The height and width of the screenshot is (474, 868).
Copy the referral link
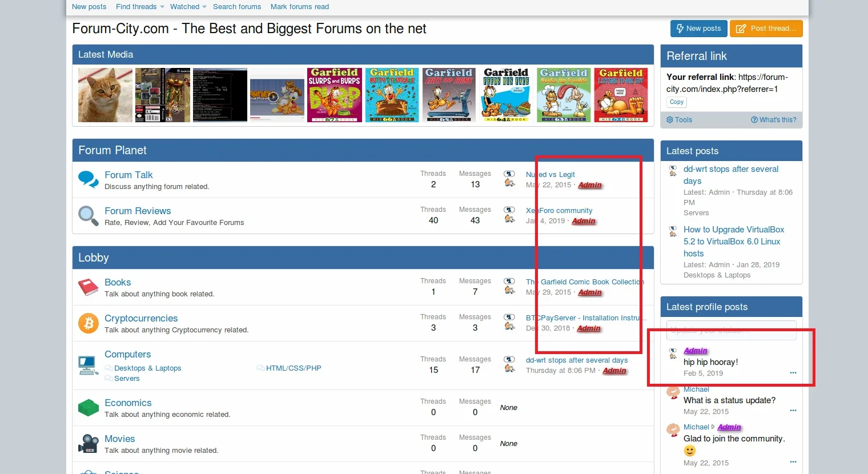[x=677, y=102]
